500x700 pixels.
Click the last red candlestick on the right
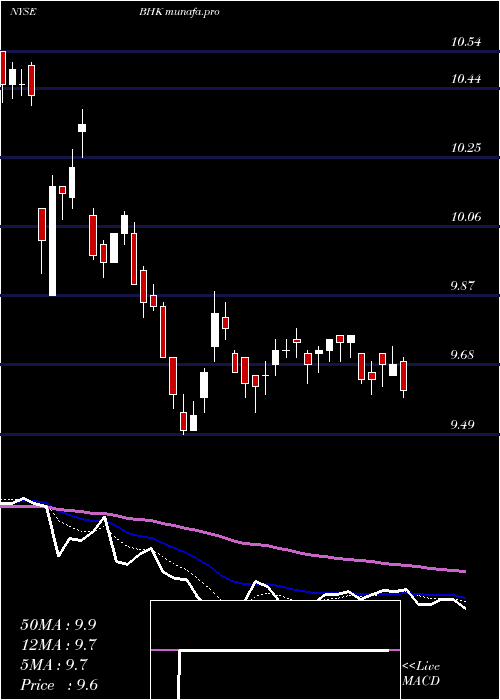tap(404, 376)
